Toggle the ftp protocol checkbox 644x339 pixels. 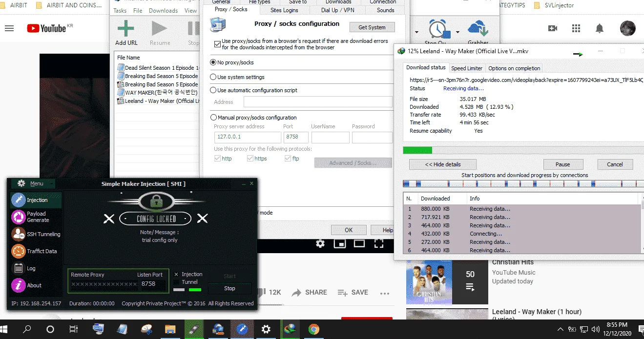[288, 159]
